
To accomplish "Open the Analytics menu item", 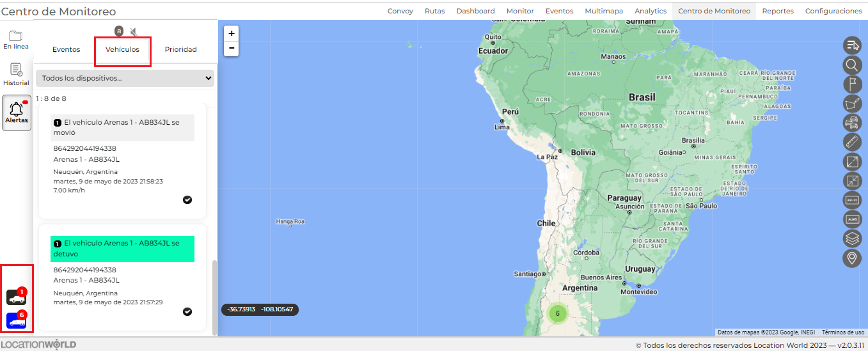I will pos(651,11).
